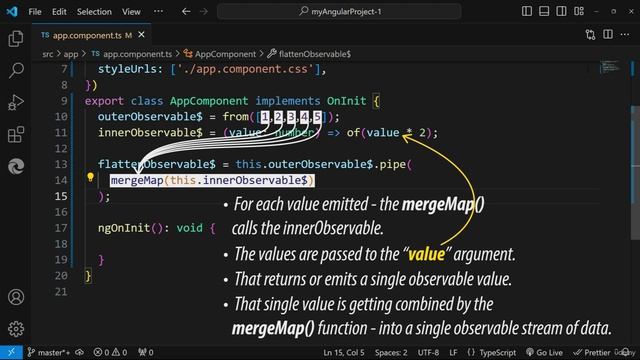Open the View menu
This screenshot has width=640, height=360.
tap(131, 12)
